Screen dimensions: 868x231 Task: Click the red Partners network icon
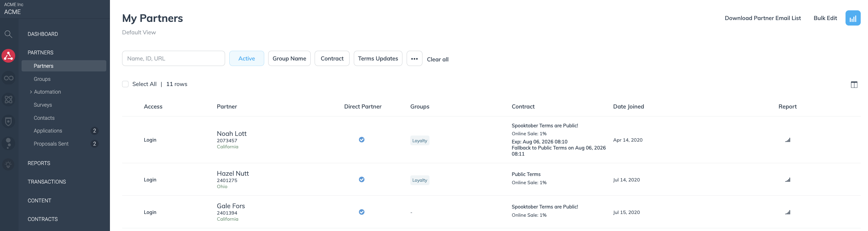pos(9,56)
